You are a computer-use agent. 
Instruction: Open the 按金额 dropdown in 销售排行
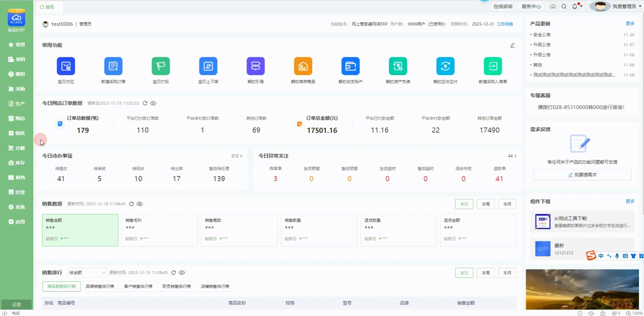[x=87, y=273]
